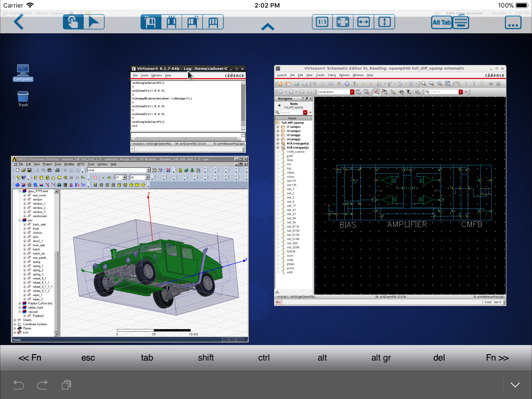Tap the tab key button

pos(147,358)
